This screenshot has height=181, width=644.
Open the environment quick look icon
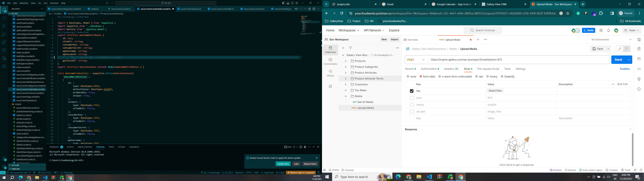[x=639, y=40]
